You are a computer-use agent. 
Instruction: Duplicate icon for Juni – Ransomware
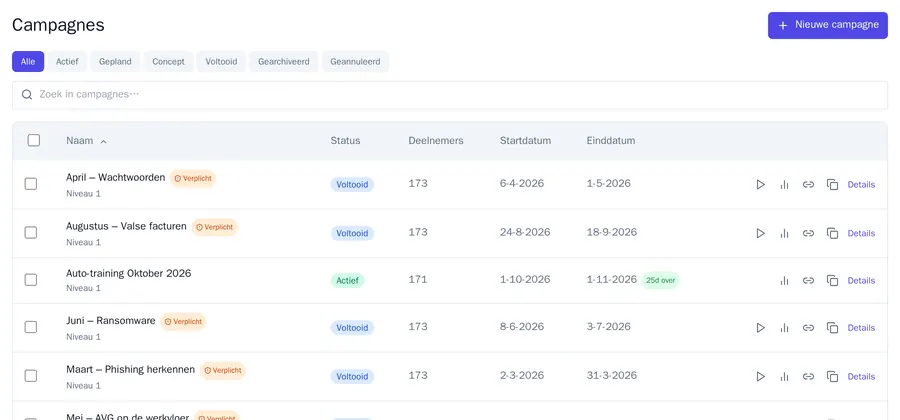832,328
